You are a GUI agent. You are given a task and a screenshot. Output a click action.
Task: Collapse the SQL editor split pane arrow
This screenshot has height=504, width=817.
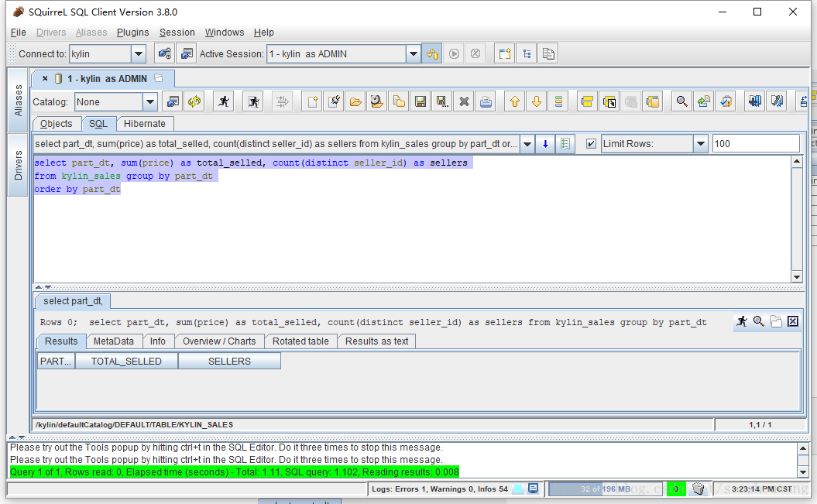pos(39,287)
